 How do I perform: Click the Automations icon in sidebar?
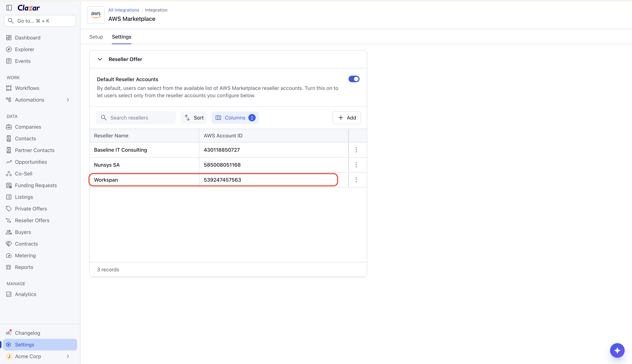coord(9,100)
